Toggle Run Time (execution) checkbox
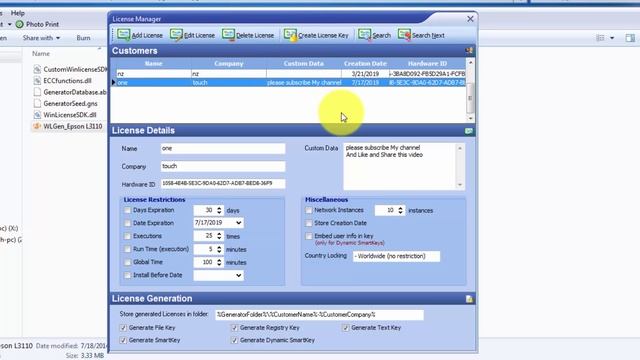Screen dimensions: 640x360 pyautogui.click(x=127, y=249)
